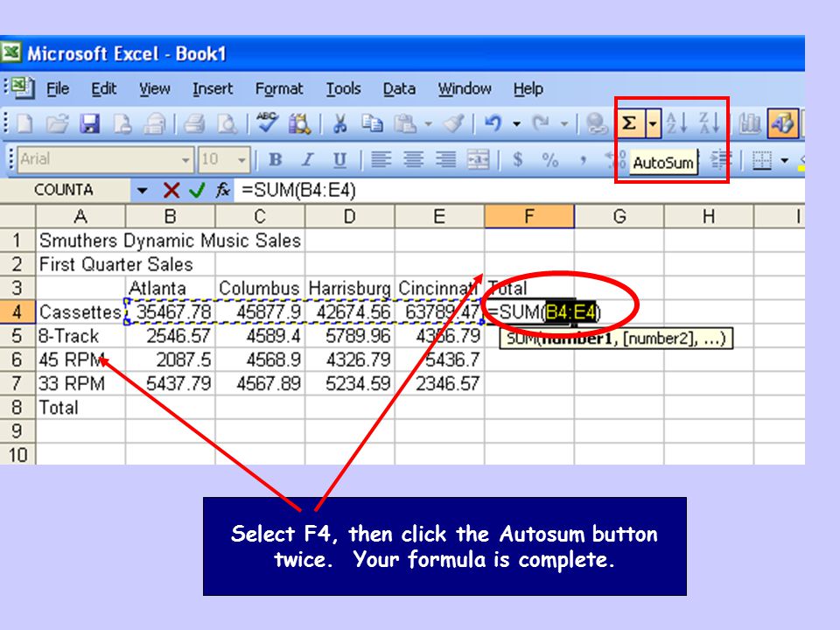The height and width of the screenshot is (630, 840).
Task: Open the File menu
Action: click(58, 88)
